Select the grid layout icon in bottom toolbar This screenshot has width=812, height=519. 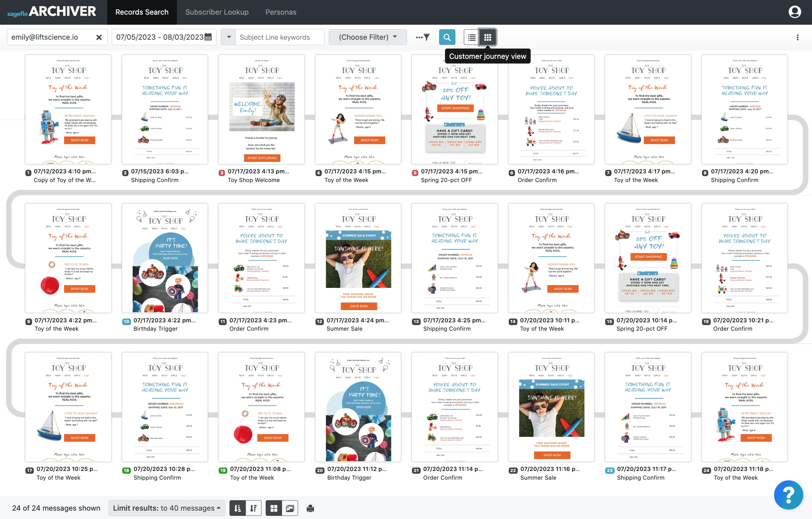coord(274,508)
